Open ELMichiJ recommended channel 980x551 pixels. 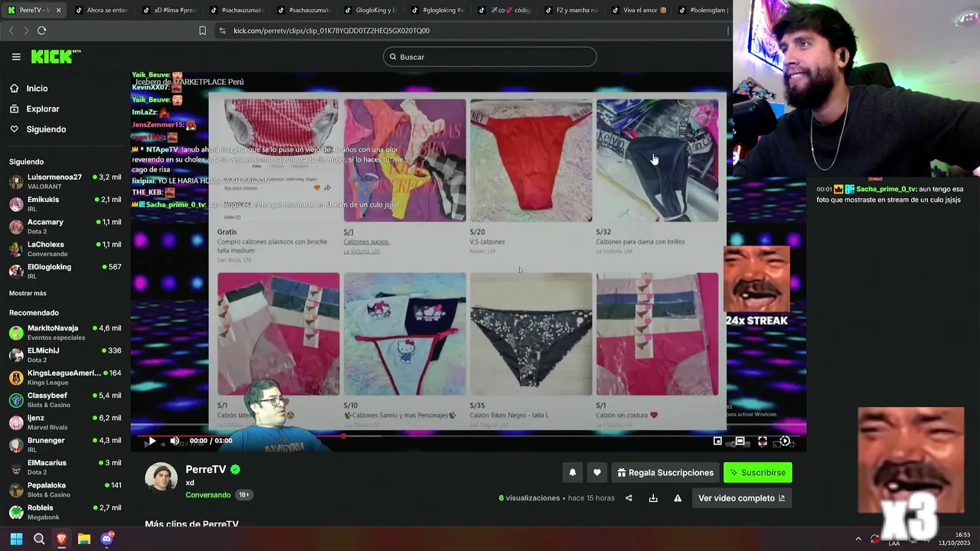click(65, 354)
